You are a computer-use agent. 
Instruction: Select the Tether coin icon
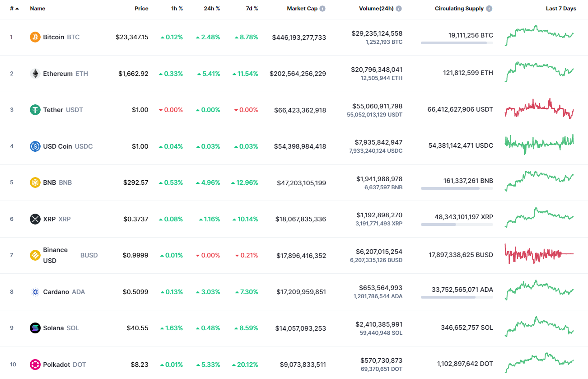click(x=34, y=109)
